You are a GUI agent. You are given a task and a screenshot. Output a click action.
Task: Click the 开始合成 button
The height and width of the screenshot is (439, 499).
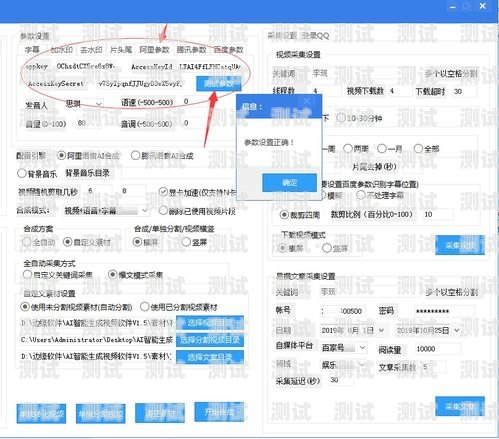pyautogui.click(x=219, y=412)
